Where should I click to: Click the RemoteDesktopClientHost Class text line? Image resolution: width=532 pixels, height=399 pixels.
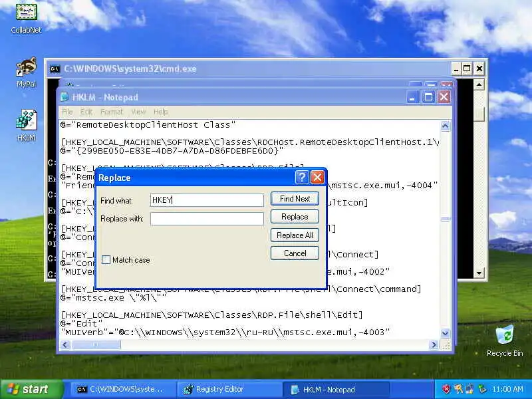point(148,125)
